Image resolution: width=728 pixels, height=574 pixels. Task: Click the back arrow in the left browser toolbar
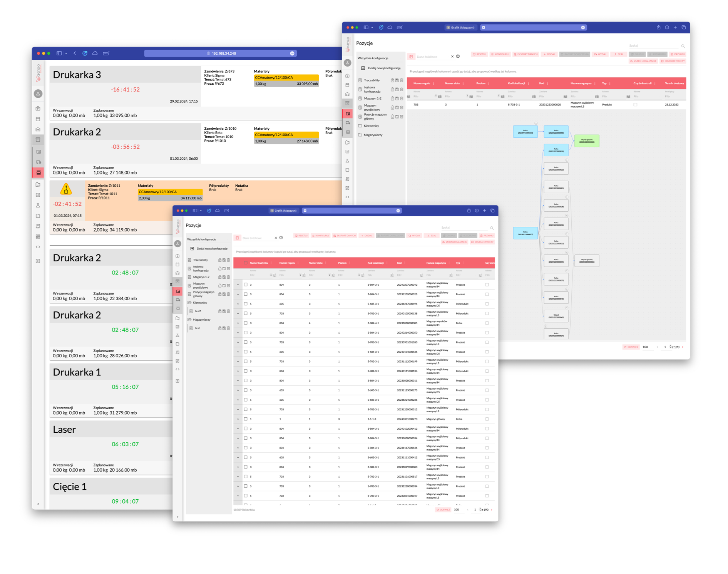pyautogui.click(x=75, y=53)
